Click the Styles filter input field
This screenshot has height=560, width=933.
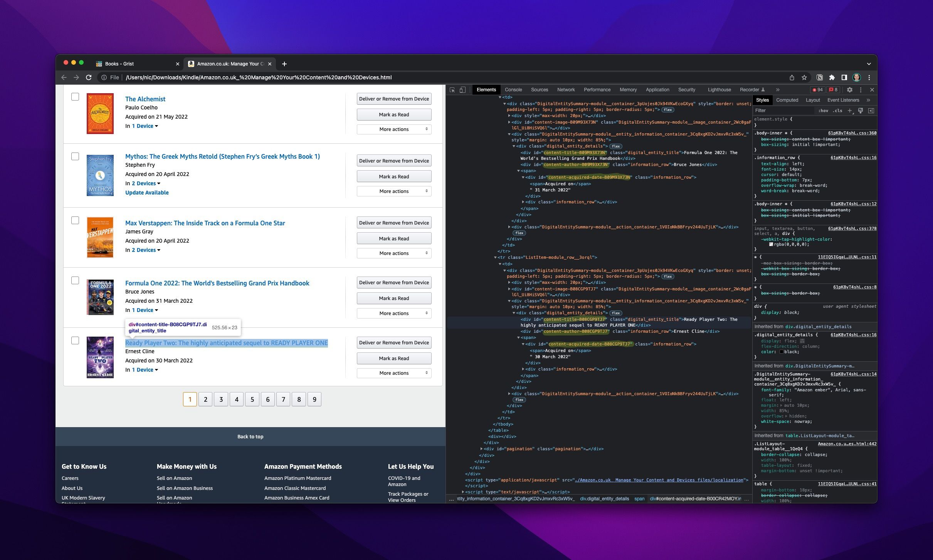784,111
